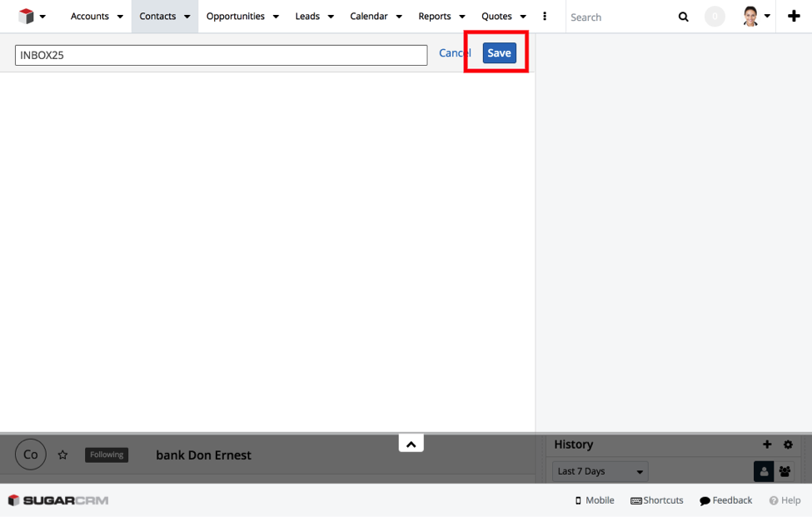
Task: Open the Opportunities module tab
Action: (235, 16)
